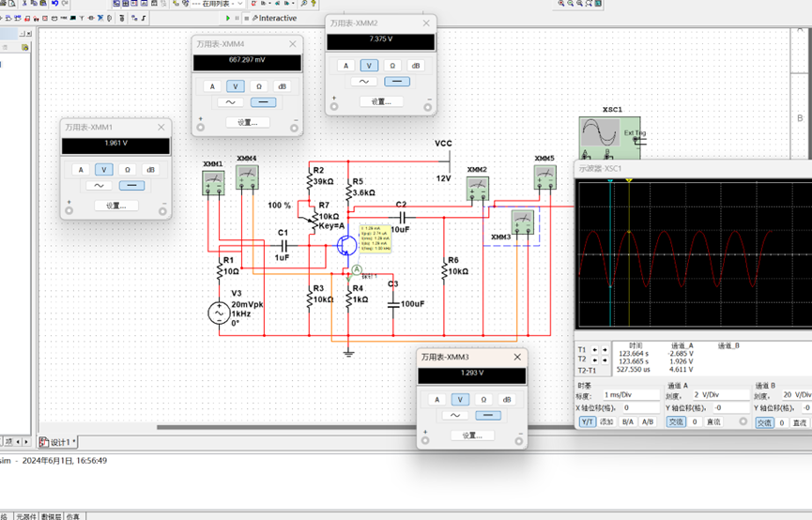Click the XMM5 multimeter instrument icon
Image resolution: width=812 pixels, height=520 pixels.
click(544, 177)
